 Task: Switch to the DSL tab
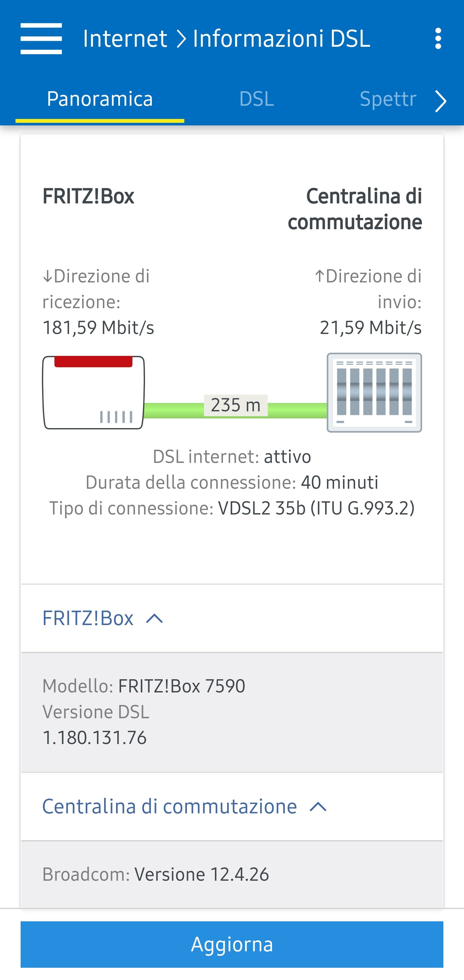[257, 99]
